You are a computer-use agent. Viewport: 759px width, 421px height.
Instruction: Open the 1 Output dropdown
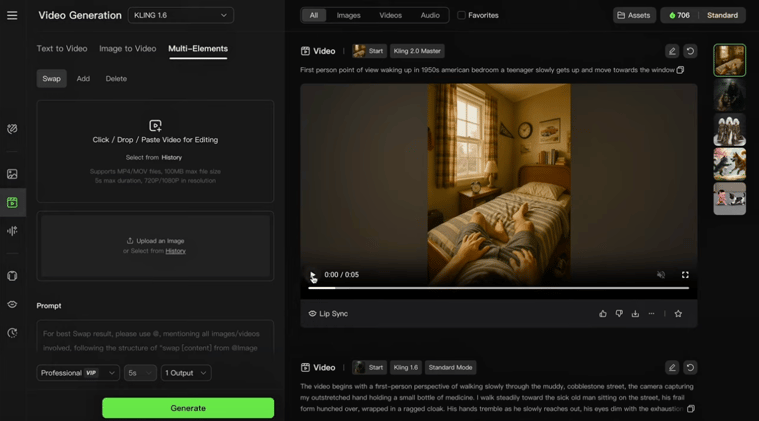point(186,373)
